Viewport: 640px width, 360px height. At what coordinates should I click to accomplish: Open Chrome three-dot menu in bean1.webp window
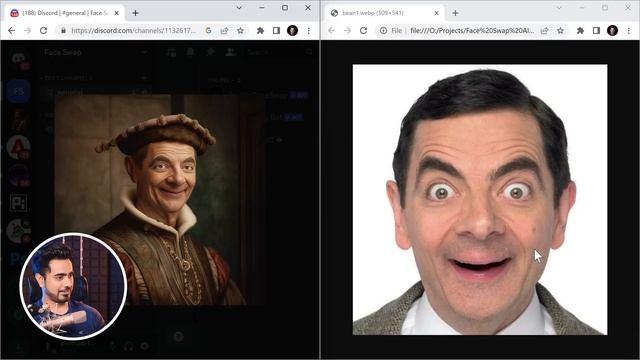click(x=629, y=31)
